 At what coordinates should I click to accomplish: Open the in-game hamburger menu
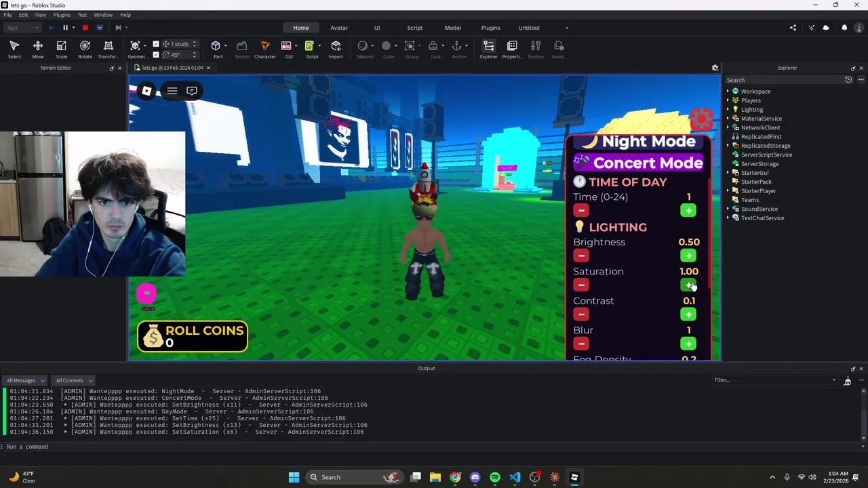(172, 91)
